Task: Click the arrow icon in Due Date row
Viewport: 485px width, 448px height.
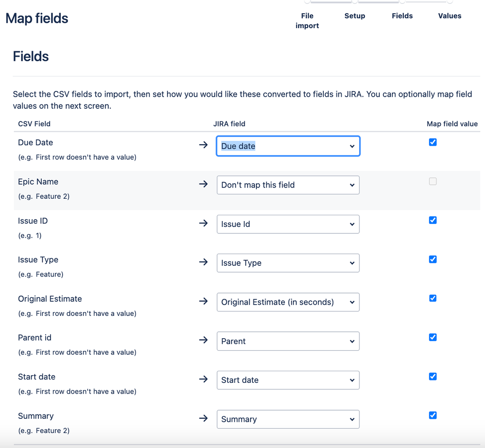Action: (203, 145)
